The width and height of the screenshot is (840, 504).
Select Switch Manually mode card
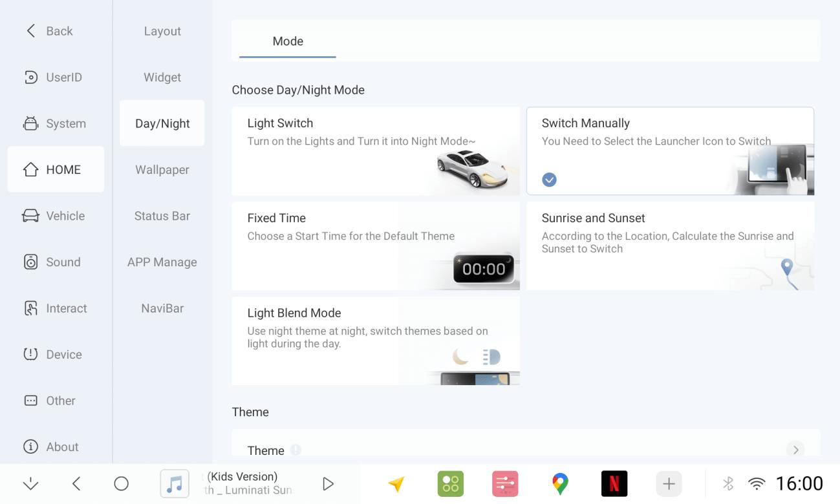tap(670, 151)
